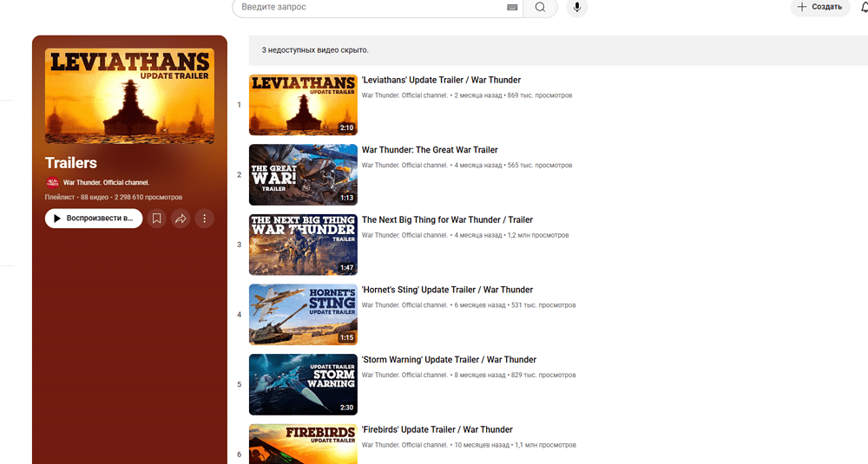Click the 1:15 duration badge
The height and width of the screenshot is (464, 868).
(x=346, y=338)
